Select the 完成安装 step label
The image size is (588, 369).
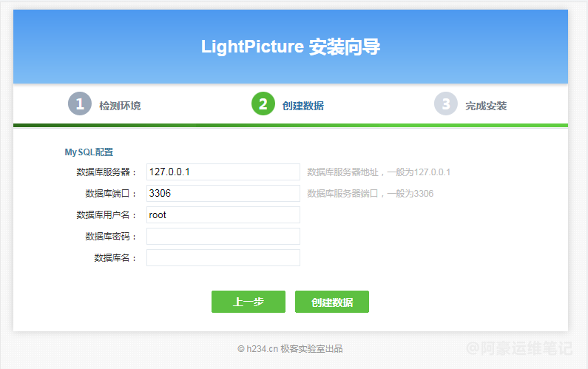pos(487,106)
